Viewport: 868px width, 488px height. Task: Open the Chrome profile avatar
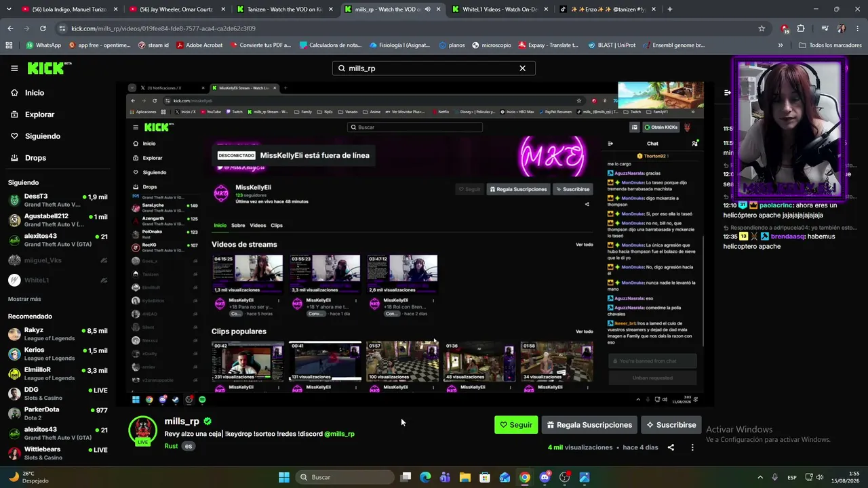841,28
